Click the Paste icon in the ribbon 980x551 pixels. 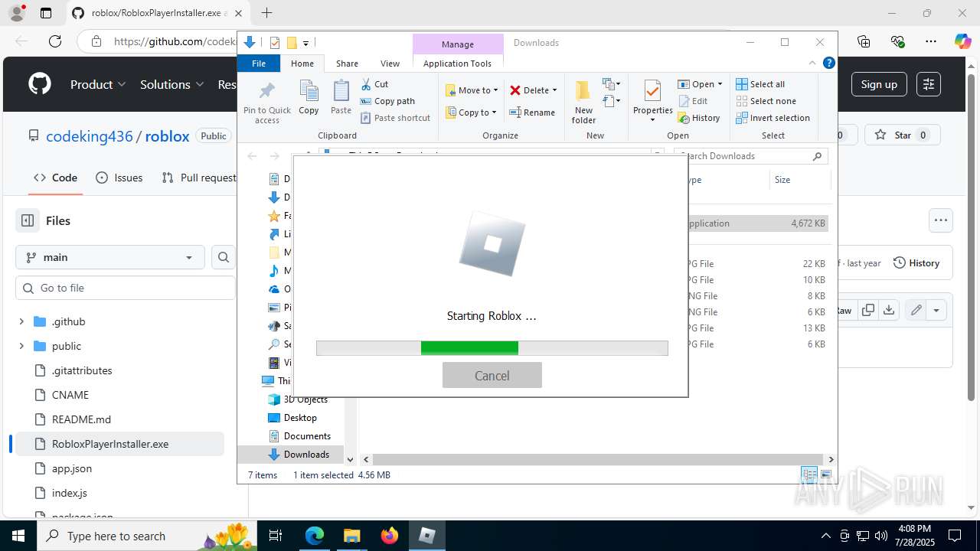(341, 97)
